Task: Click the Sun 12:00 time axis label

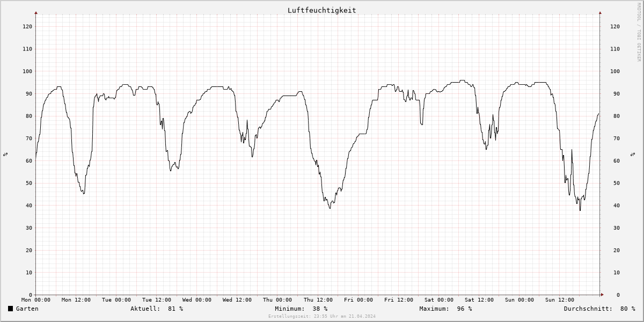Action: click(559, 300)
